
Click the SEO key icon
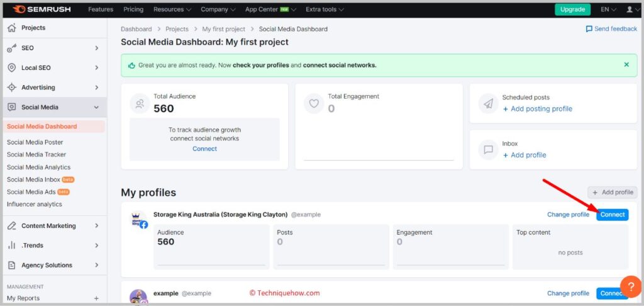point(12,48)
